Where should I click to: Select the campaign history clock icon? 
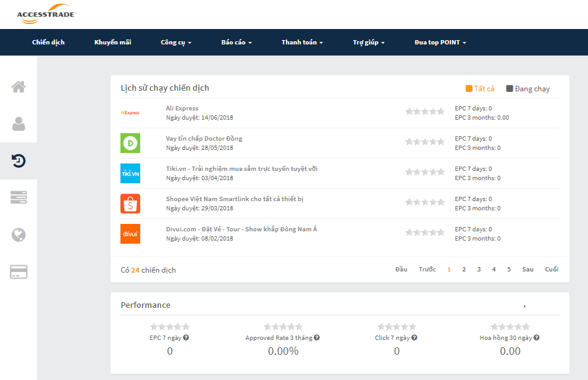(19, 161)
